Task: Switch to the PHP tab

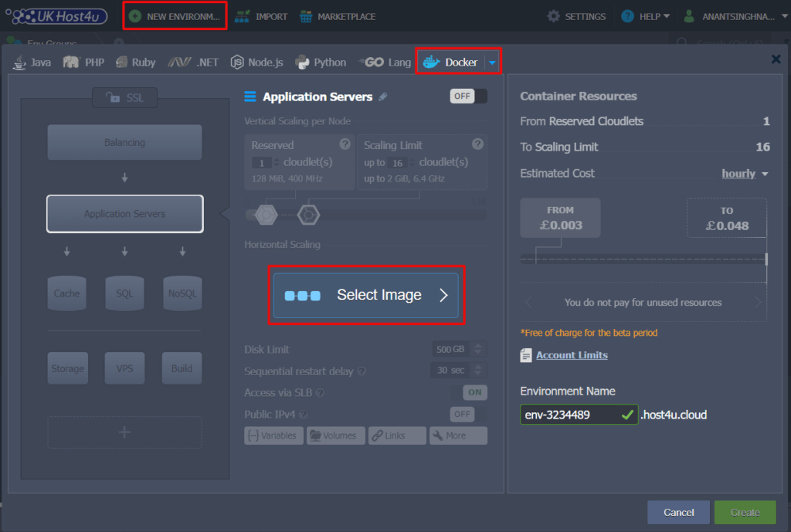Action: tap(83, 62)
